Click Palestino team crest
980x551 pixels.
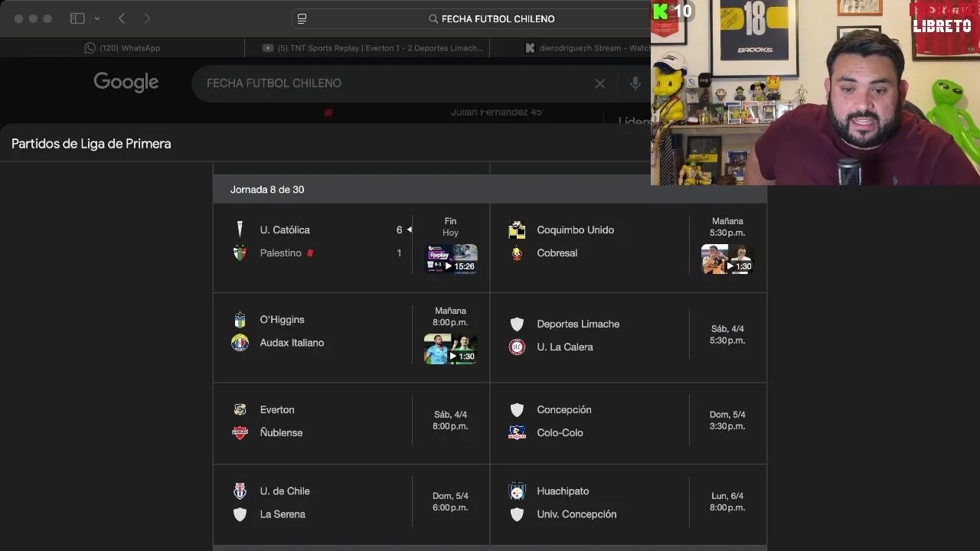pos(240,253)
